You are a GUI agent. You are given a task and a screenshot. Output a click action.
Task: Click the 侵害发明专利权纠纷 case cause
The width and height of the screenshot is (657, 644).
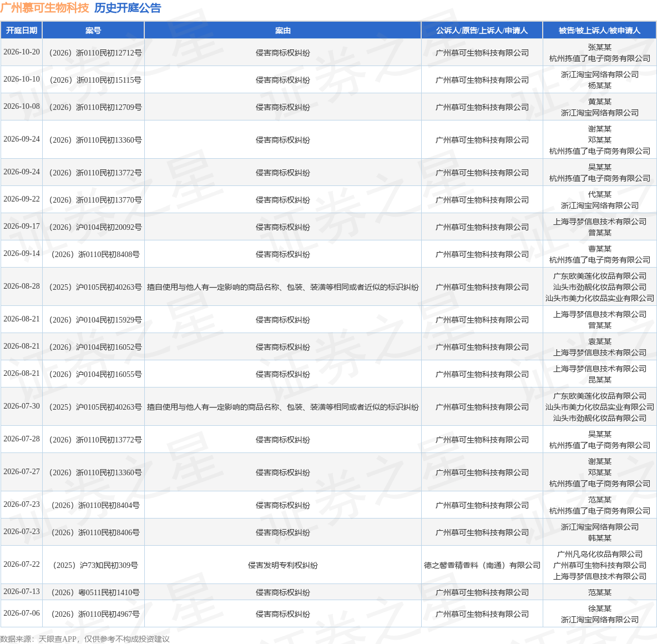pyautogui.click(x=283, y=565)
